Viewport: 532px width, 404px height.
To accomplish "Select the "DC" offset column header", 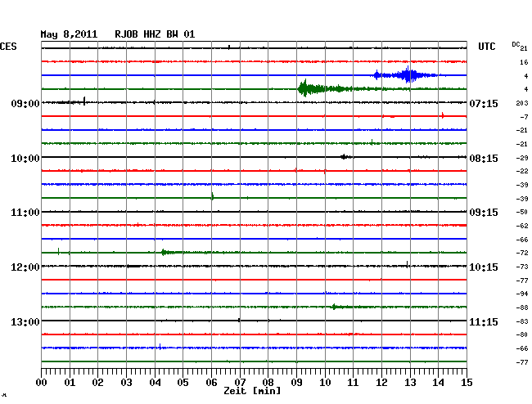I will point(516,44).
